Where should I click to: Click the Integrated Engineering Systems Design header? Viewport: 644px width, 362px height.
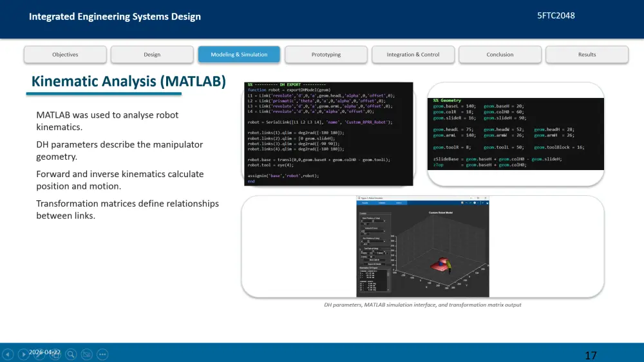(115, 17)
